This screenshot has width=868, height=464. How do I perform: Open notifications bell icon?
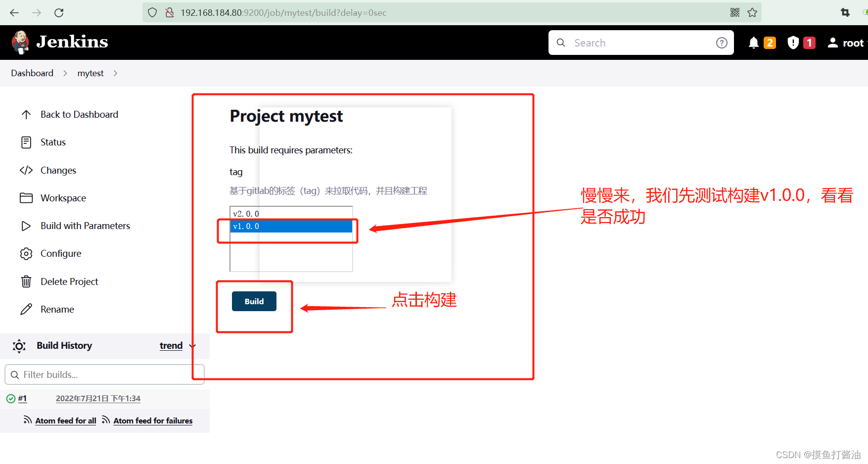[754, 43]
